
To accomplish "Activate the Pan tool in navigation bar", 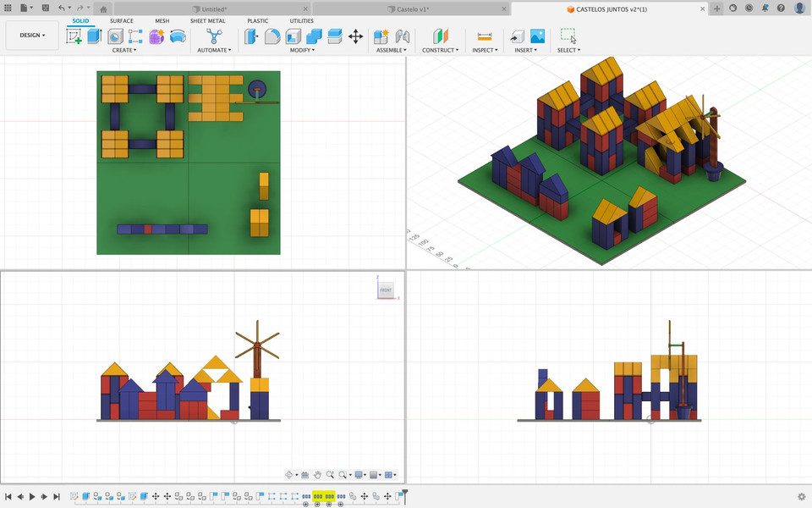I will [319, 474].
